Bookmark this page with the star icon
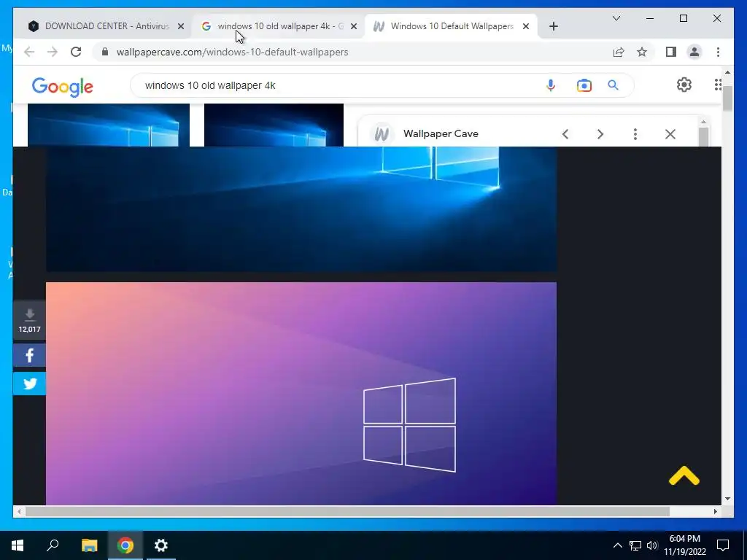747x560 pixels. pyautogui.click(x=642, y=52)
